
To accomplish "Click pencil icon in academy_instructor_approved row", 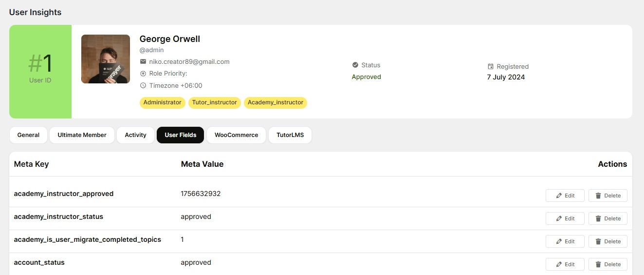I will [x=559, y=196].
